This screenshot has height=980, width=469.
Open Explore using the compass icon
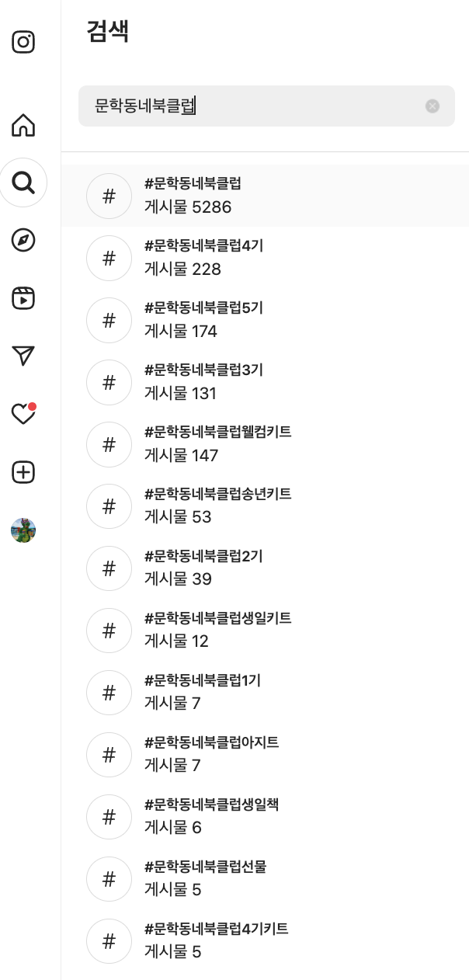[23, 241]
